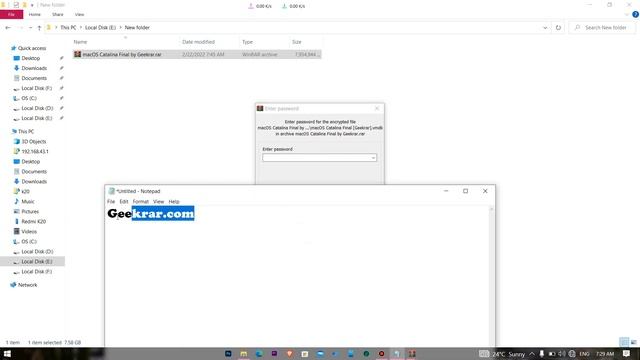Open the File tab in Explorer
Screen dimensions: 640x360
pyautogui.click(x=11, y=14)
